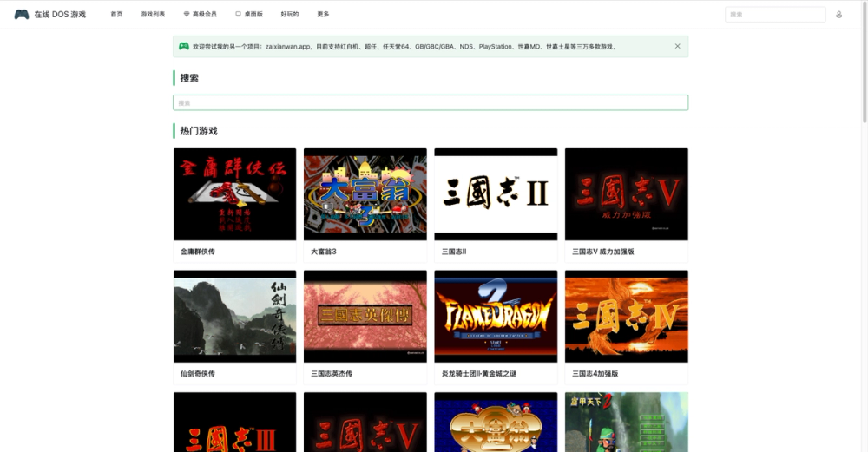Click the 金庸群侠传 title text
This screenshot has height=452, width=868.
click(x=198, y=252)
